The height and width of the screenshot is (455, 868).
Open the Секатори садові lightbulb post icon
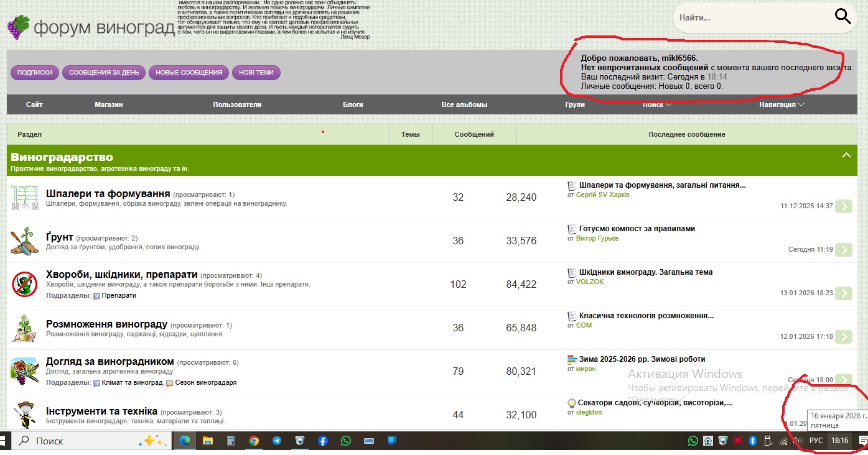pos(571,403)
